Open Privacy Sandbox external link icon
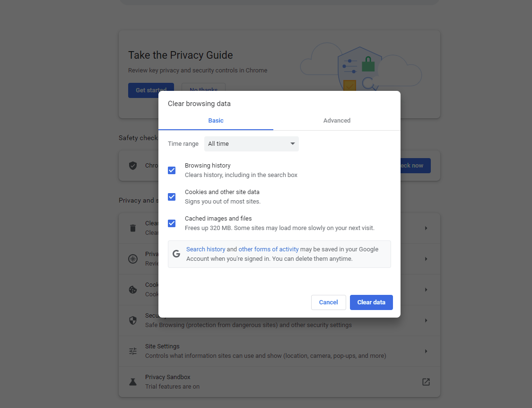The height and width of the screenshot is (408, 532). [x=426, y=382]
